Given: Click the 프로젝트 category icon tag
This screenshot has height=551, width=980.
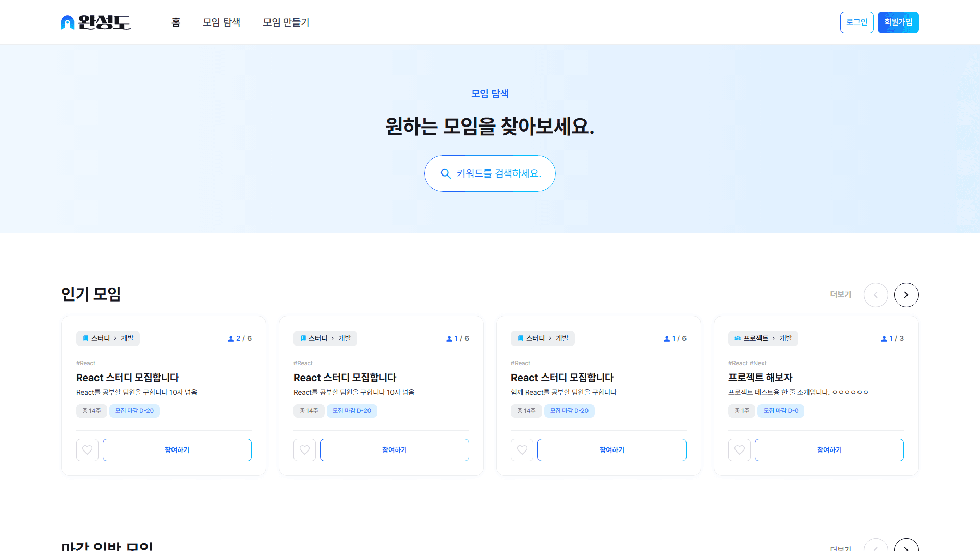Looking at the screenshot, I should coord(738,338).
